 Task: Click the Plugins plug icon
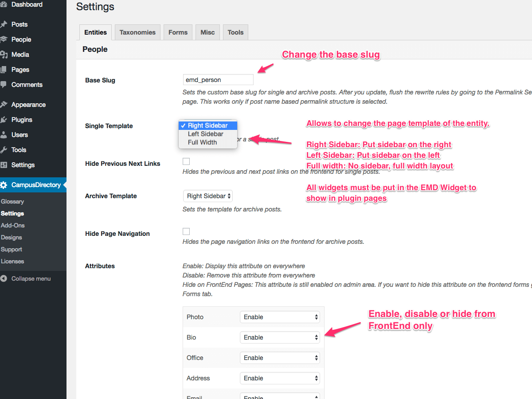(x=4, y=120)
